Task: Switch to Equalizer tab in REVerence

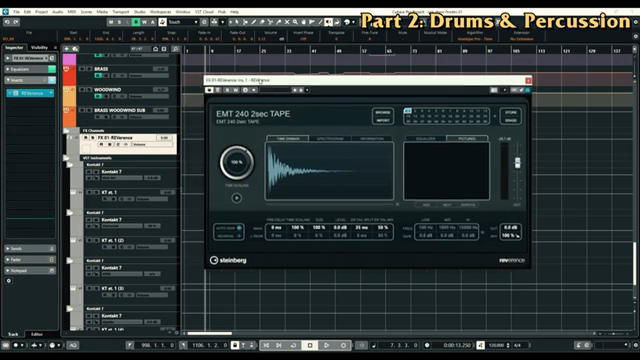Action: 425,139
